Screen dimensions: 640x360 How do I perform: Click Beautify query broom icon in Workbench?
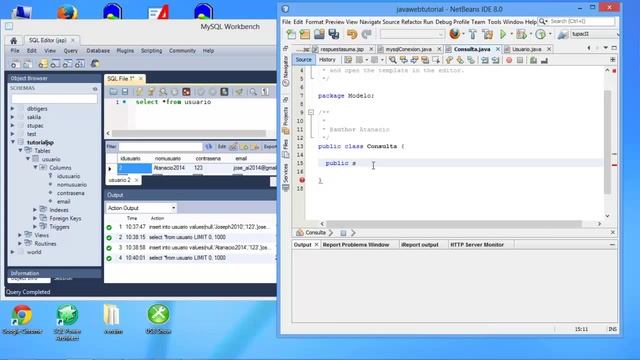(239, 92)
